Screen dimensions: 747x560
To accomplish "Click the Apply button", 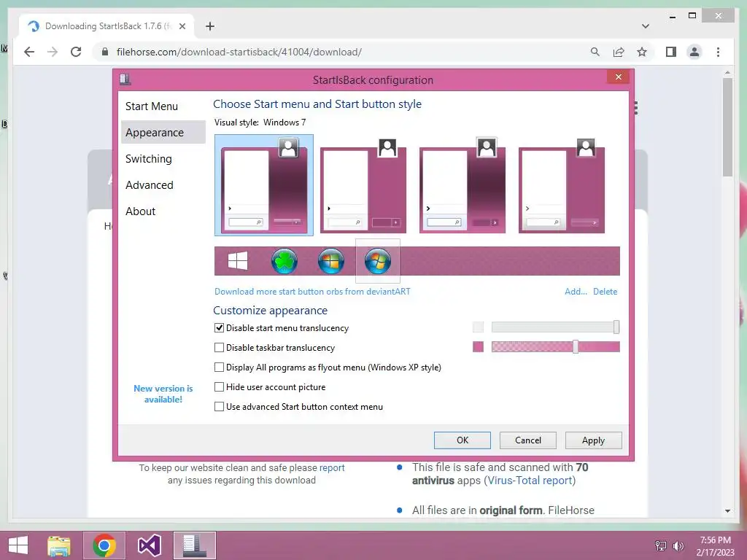I will [594, 440].
